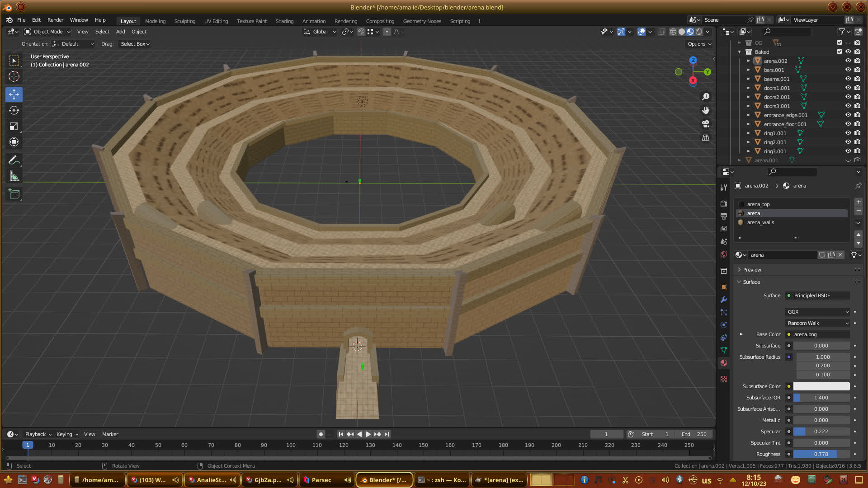Select the Measure tool
The image size is (868, 488).
coord(14,177)
